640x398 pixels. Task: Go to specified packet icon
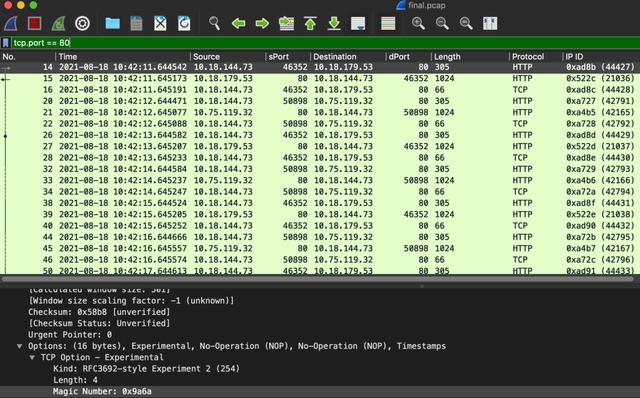286,23
